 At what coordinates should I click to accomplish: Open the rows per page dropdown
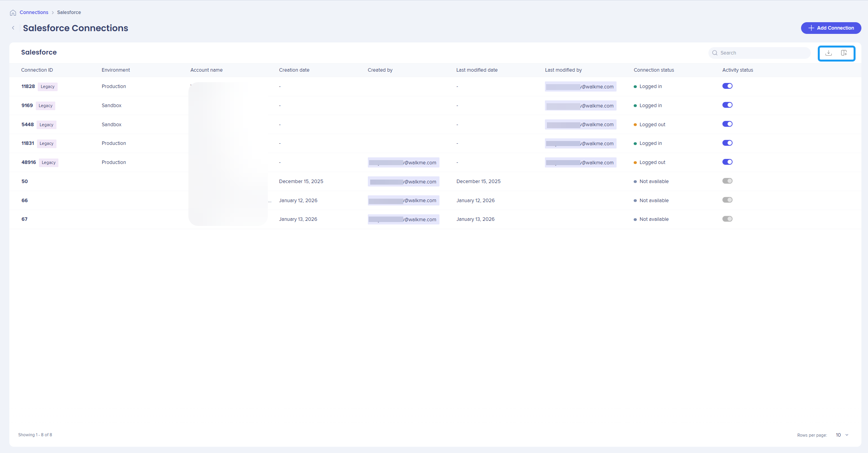842,435
